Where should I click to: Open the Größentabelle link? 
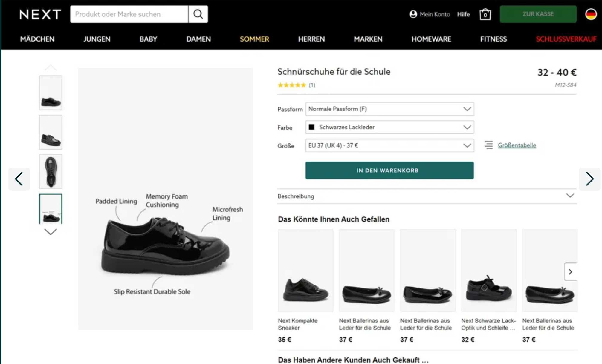coord(517,145)
